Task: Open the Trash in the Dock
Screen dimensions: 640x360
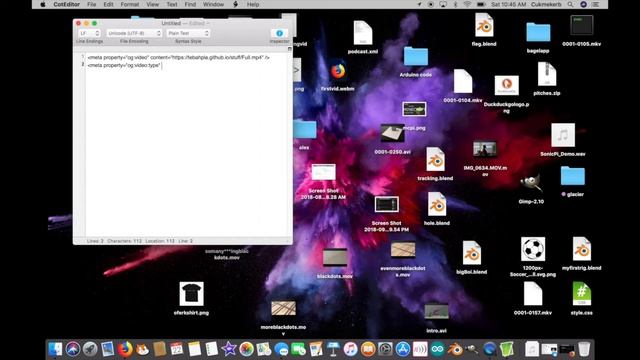Action: 584,349
